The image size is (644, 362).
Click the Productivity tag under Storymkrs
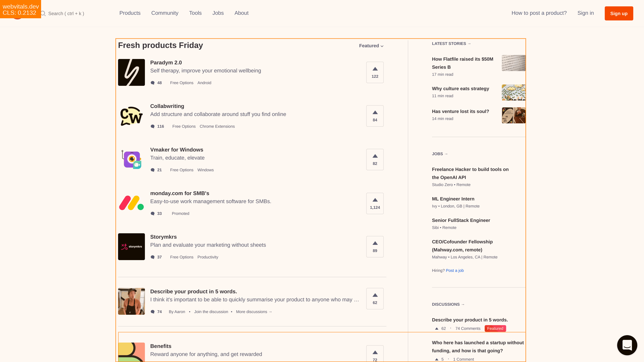pyautogui.click(x=208, y=257)
